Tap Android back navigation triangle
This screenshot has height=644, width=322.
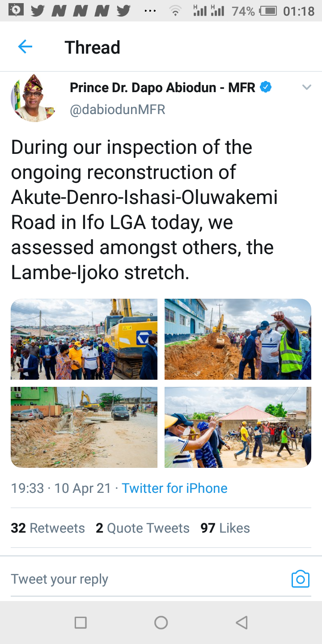coord(241,622)
